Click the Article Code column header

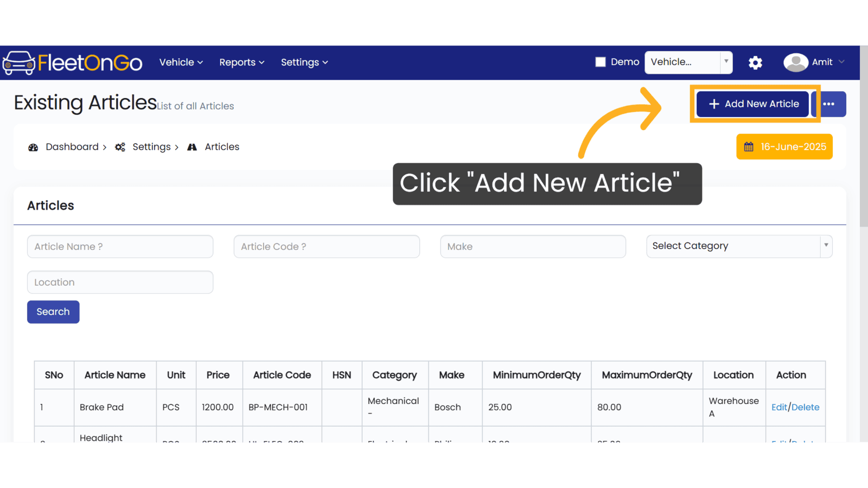point(282,375)
